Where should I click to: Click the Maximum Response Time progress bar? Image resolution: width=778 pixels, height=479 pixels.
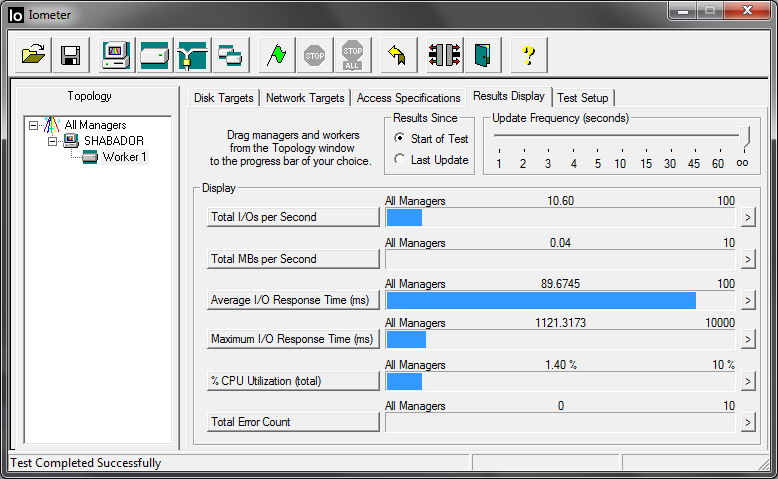[x=560, y=340]
